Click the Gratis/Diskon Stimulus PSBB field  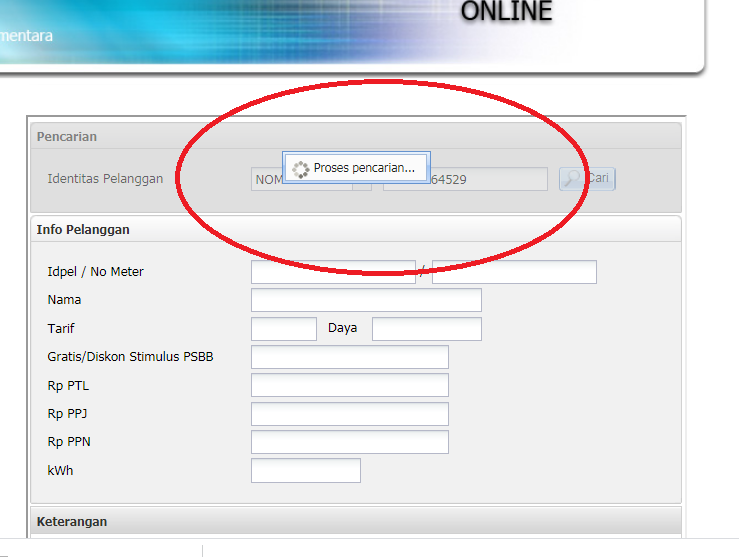point(350,357)
